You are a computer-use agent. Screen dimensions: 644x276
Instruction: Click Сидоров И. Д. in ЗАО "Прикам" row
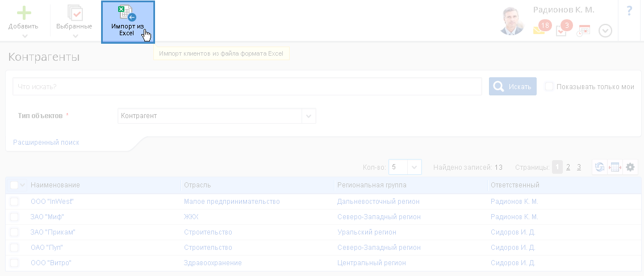coord(513,232)
